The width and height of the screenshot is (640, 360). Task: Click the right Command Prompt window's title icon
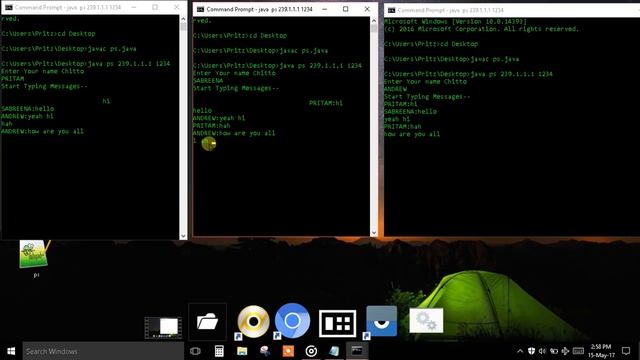pyautogui.click(x=391, y=10)
